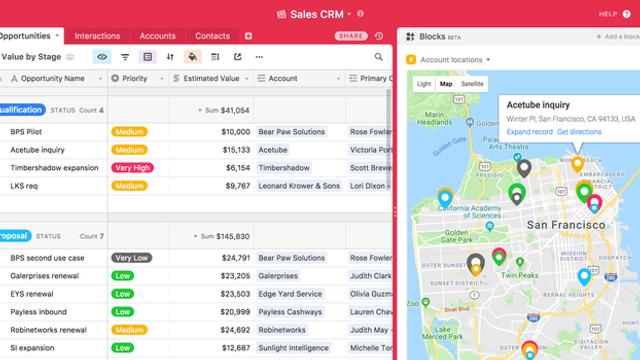Click the 'Leonard Krower & Sons' account chip
The height and width of the screenshot is (360, 640).
[x=299, y=186]
